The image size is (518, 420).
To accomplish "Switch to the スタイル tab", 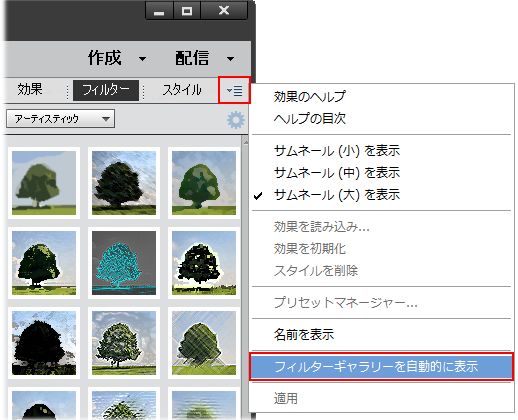I will pyautogui.click(x=182, y=90).
